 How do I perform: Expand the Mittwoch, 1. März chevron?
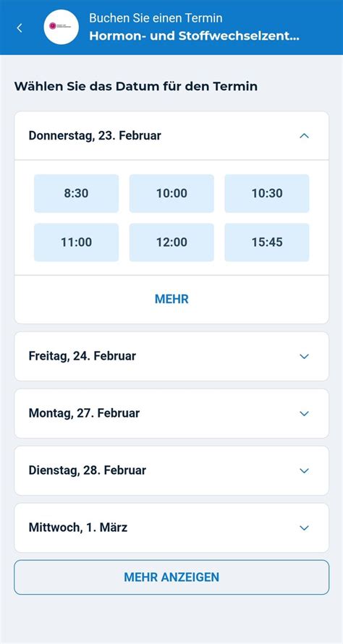click(x=304, y=528)
